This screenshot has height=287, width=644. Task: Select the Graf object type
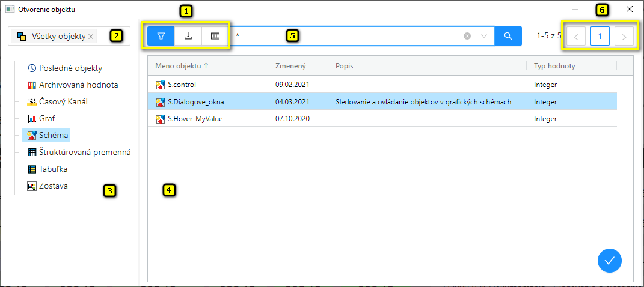47,118
